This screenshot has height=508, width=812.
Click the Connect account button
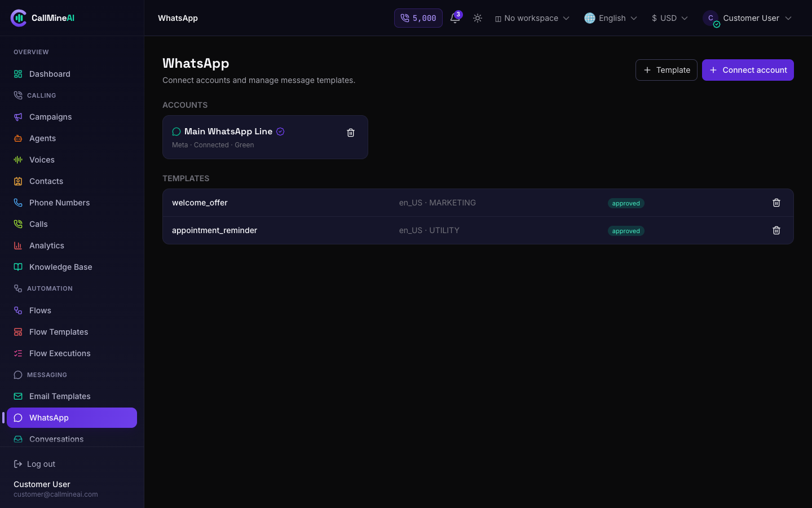click(748, 70)
